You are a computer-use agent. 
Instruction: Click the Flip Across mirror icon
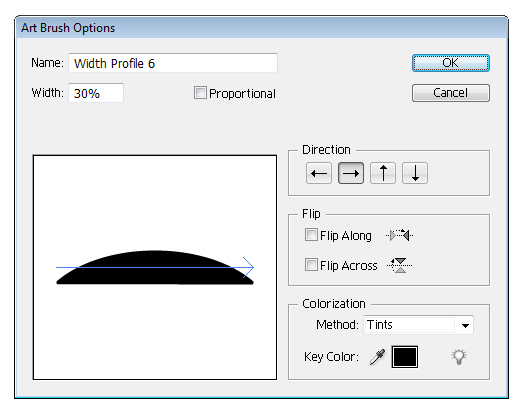pyautogui.click(x=400, y=266)
